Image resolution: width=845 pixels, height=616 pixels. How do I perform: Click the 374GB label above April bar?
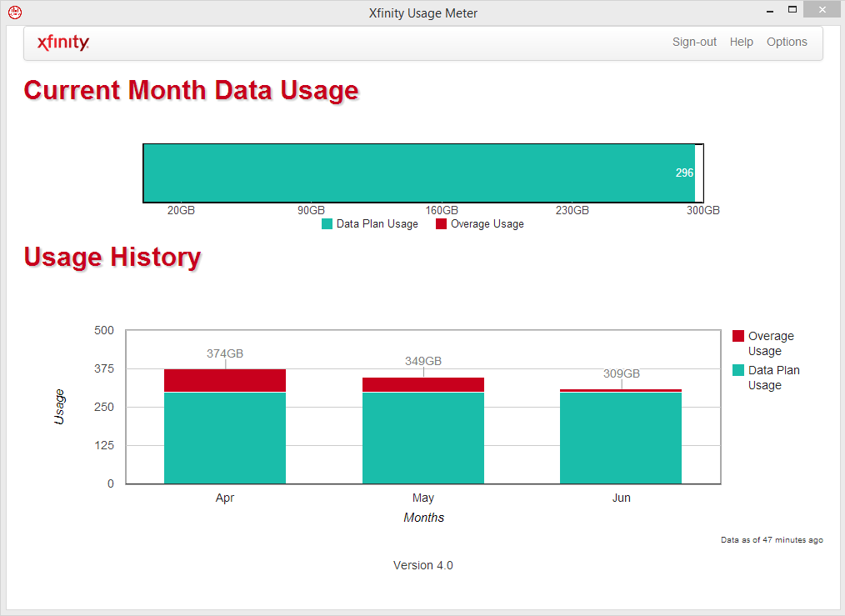(x=225, y=354)
